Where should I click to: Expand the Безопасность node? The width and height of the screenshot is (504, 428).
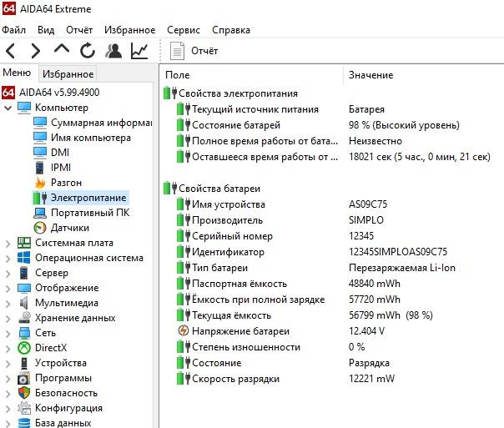click(x=8, y=394)
